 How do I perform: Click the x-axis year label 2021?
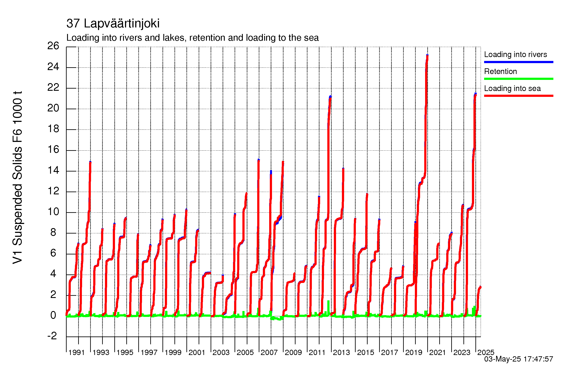coord(438,353)
